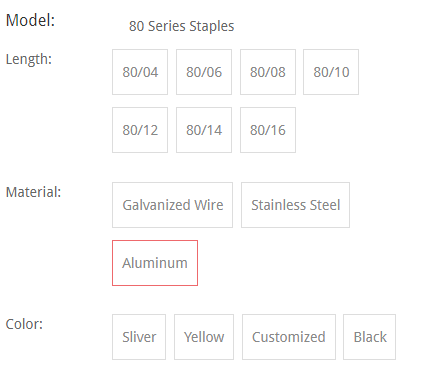Click the Color label

[24, 324]
